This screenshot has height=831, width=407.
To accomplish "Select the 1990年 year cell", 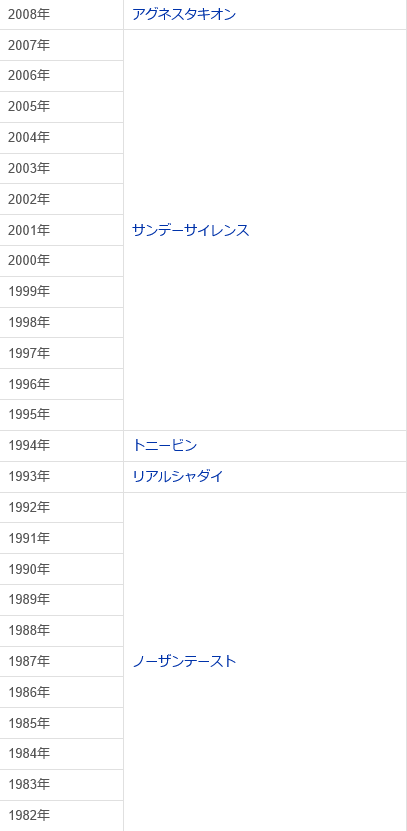I will [61, 569].
